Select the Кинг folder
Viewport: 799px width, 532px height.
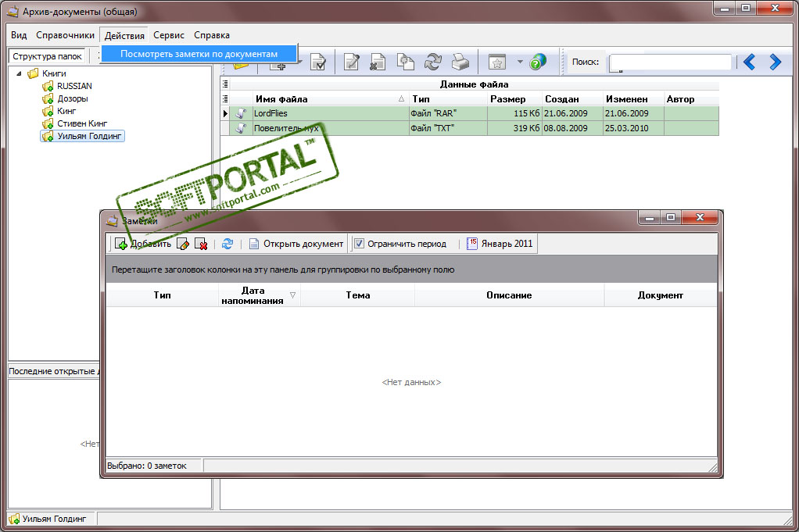pos(66,111)
